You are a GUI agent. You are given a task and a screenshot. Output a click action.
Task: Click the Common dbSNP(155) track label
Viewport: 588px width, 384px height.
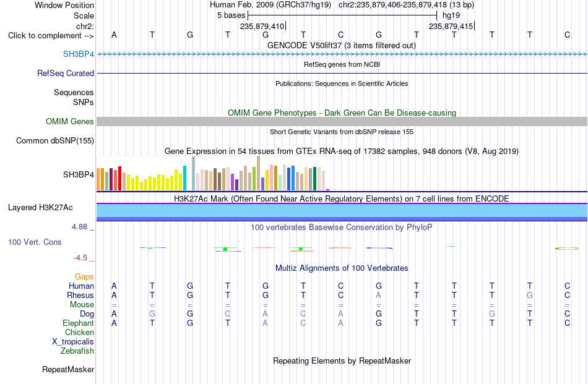coord(55,141)
